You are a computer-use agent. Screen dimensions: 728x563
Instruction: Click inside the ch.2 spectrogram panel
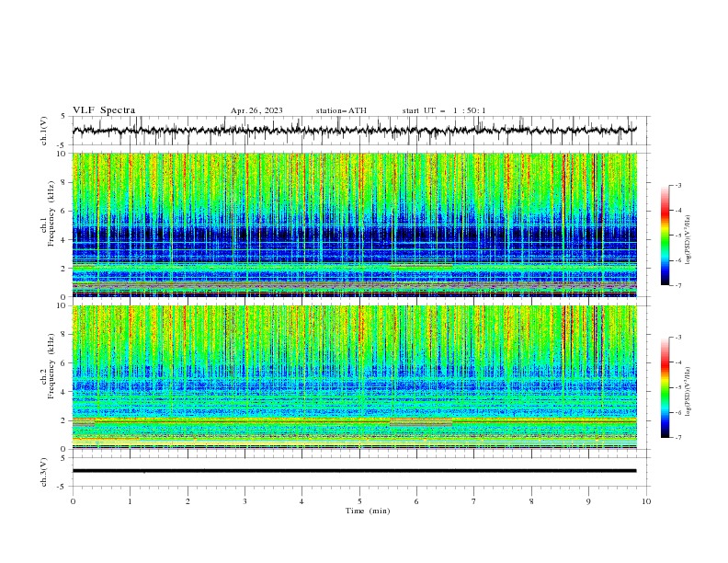pos(354,377)
